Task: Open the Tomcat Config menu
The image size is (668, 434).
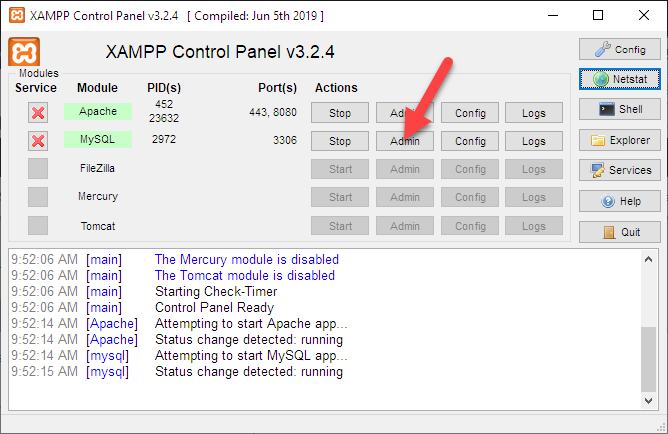Action: pos(470,226)
